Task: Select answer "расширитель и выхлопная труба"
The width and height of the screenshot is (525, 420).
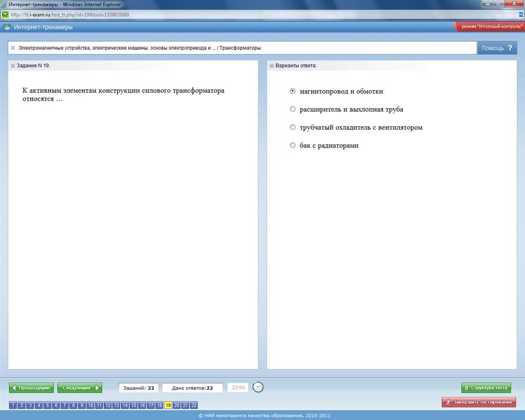Action: pos(293,109)
